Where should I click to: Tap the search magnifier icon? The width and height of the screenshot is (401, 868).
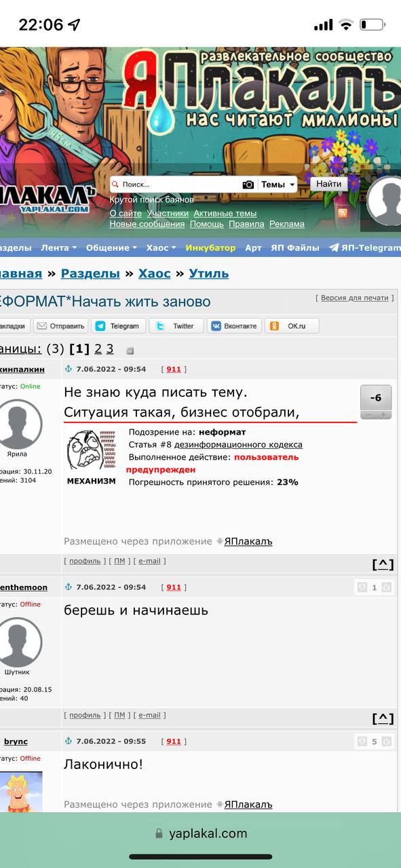click(115, 184)
